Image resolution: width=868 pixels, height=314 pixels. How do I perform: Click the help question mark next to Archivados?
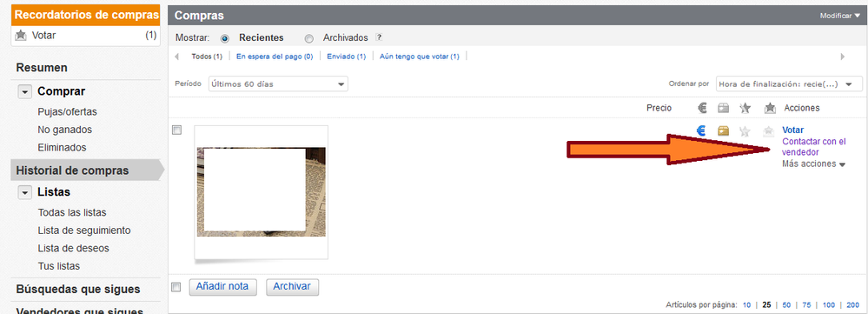tap(379, 37)
